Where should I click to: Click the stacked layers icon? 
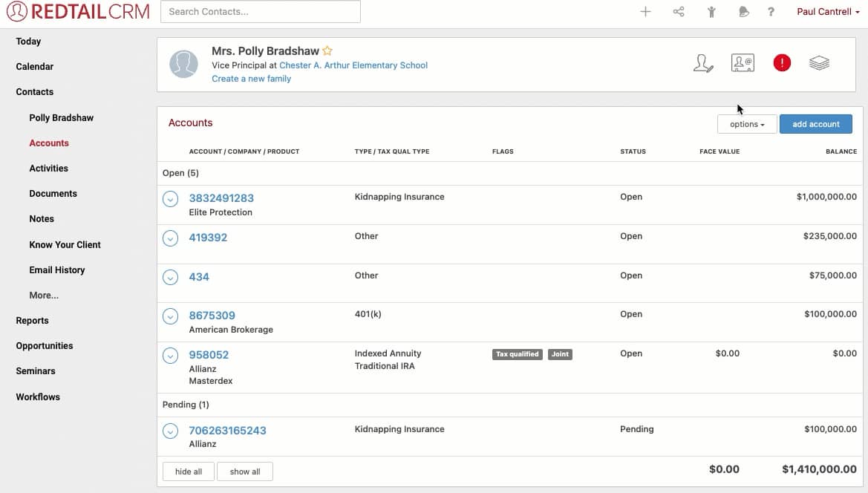[819, 63]
